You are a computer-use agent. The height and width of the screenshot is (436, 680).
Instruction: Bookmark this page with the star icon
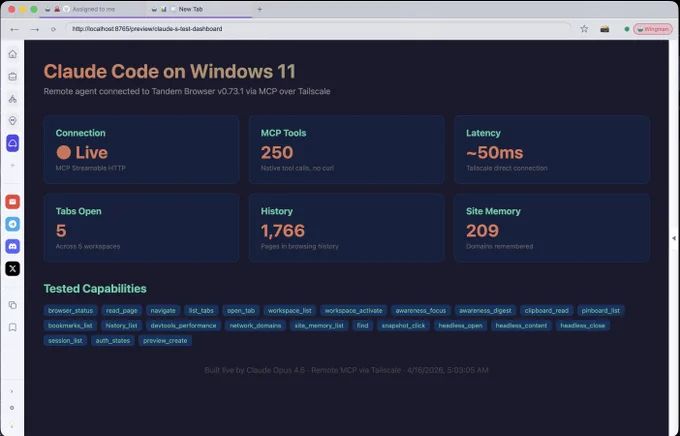584,29
